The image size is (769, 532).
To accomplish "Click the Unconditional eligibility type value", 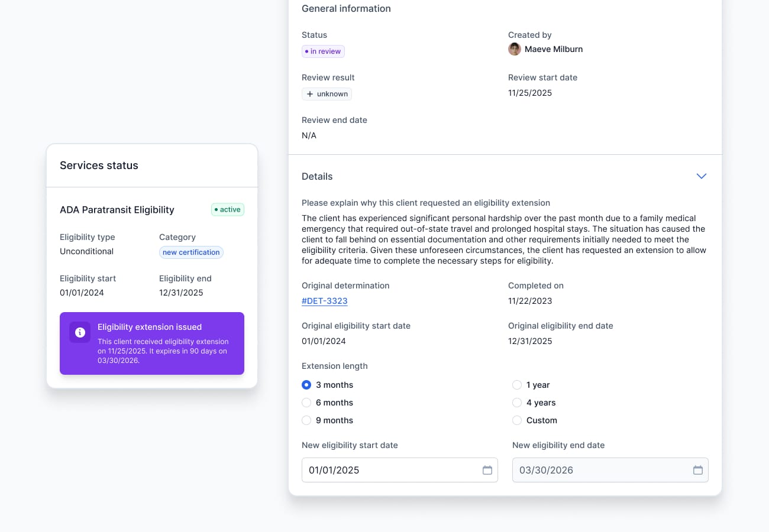I will click(x=86, y=251).
